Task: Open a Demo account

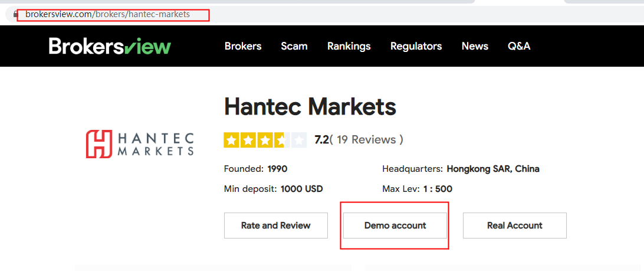Action: click(395, 226)
